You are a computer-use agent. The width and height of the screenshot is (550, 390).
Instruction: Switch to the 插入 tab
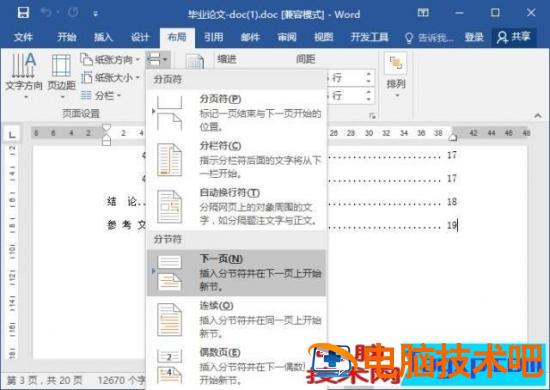tap(103, 37)
